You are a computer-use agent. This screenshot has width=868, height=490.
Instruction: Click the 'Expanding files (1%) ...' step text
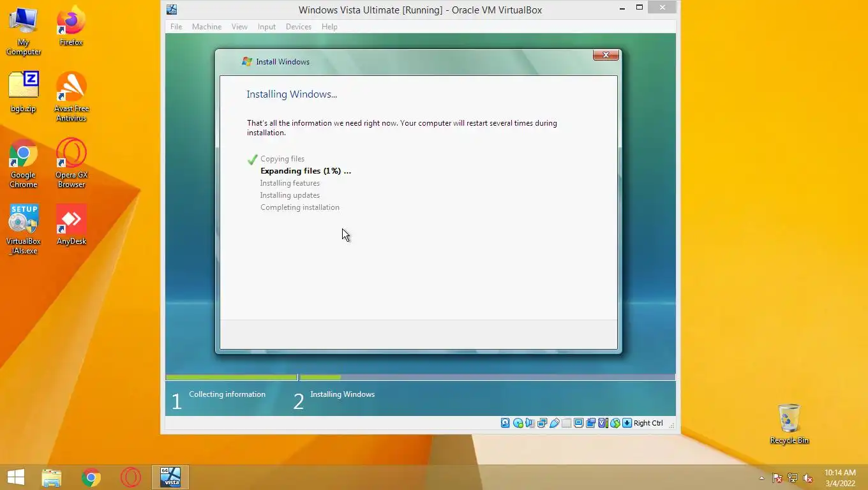coord(306,171)
